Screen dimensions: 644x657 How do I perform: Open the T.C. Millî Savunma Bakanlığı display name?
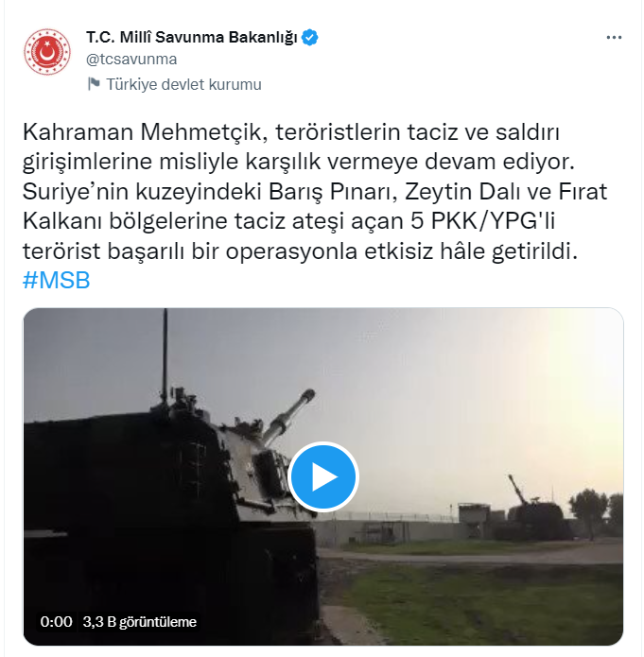click(192, 37)
